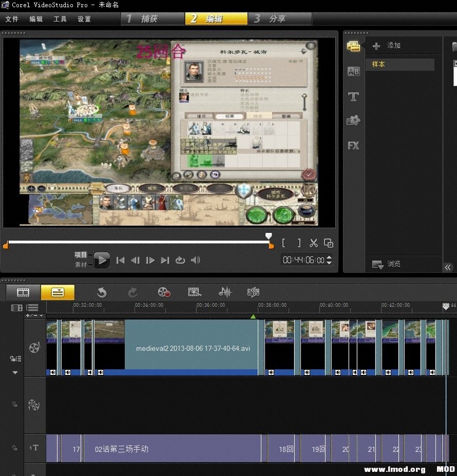Switch to the 分享 step tab
Viewport: 457px width, 476px height.
pyautogui.click(x=277, y=18)
